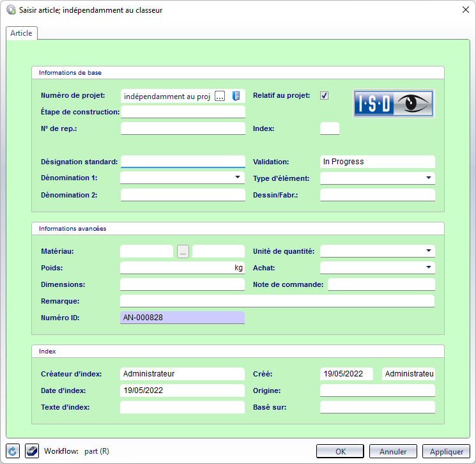Click the ellipsis button next to Matériau
This screenshot has height=464, width=476.
coord(183,252)
